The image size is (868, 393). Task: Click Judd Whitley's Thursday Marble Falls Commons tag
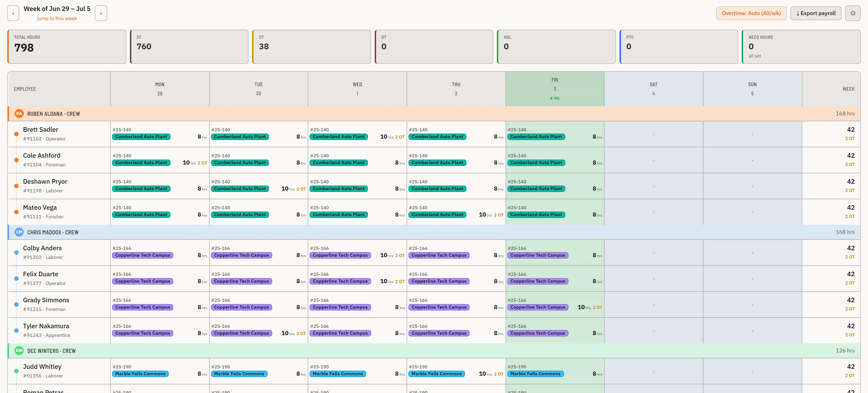click(x=437, y=374)
